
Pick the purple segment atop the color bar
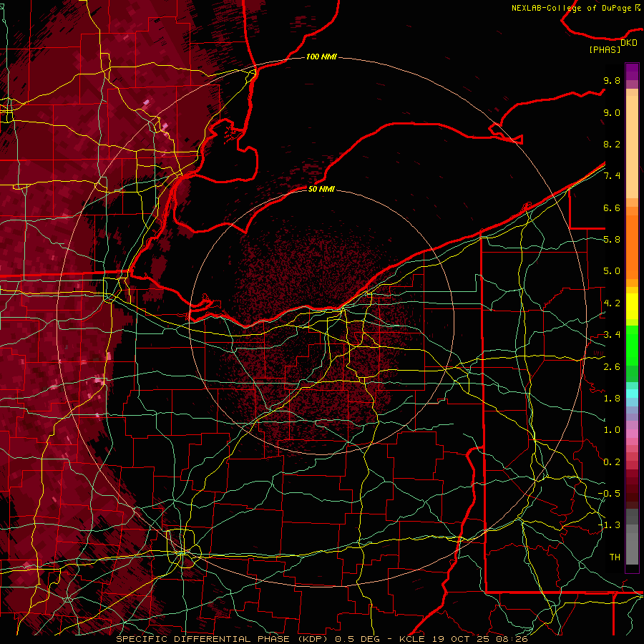[632, 72]
